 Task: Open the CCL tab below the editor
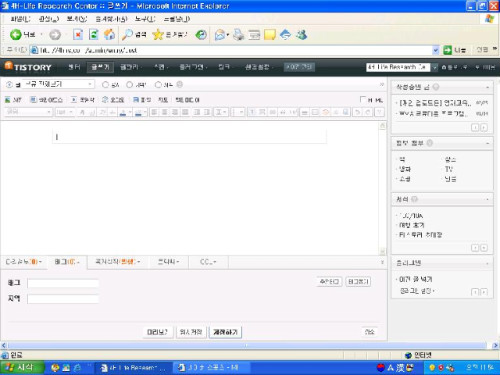point(208,262)
